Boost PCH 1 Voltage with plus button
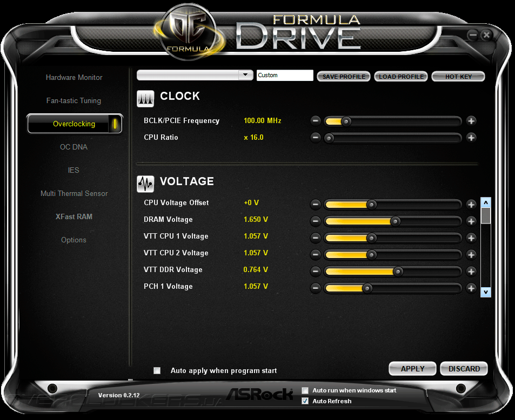The width and height of the screenshot is (515, 420). (x=471, y=288)
